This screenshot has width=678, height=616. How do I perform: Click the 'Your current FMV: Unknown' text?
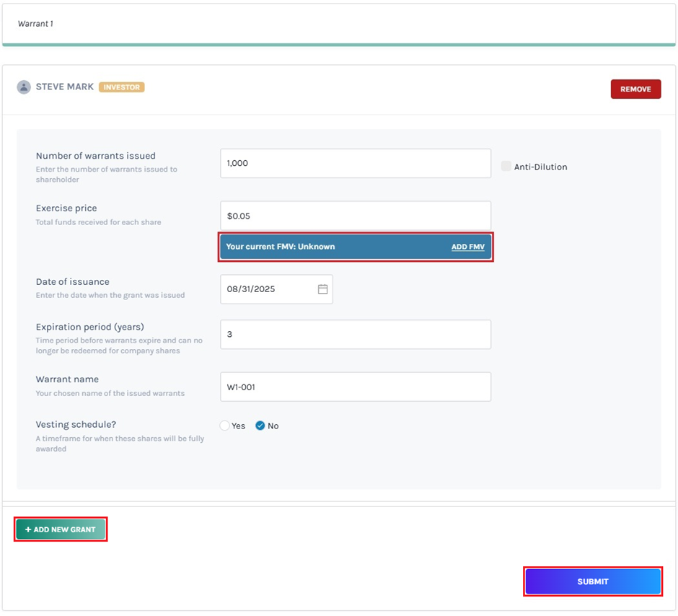point(281,247)
